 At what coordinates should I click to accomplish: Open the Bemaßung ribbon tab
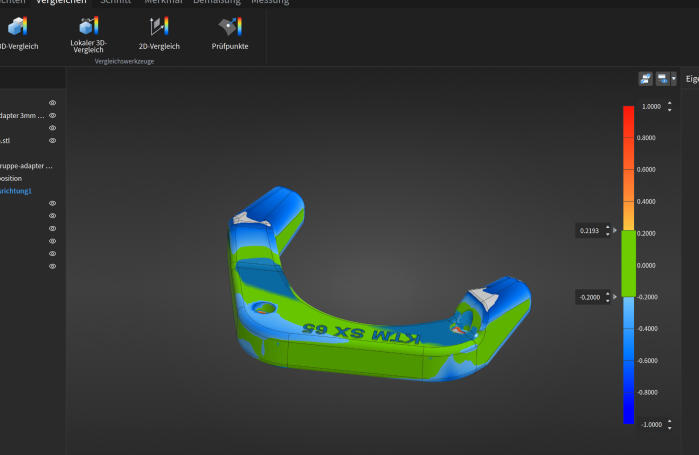pos(217,2)
